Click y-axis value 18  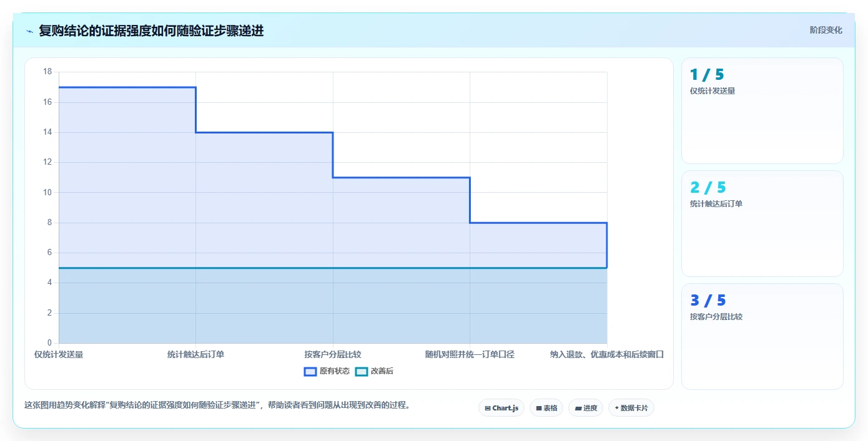pos(47,72)
